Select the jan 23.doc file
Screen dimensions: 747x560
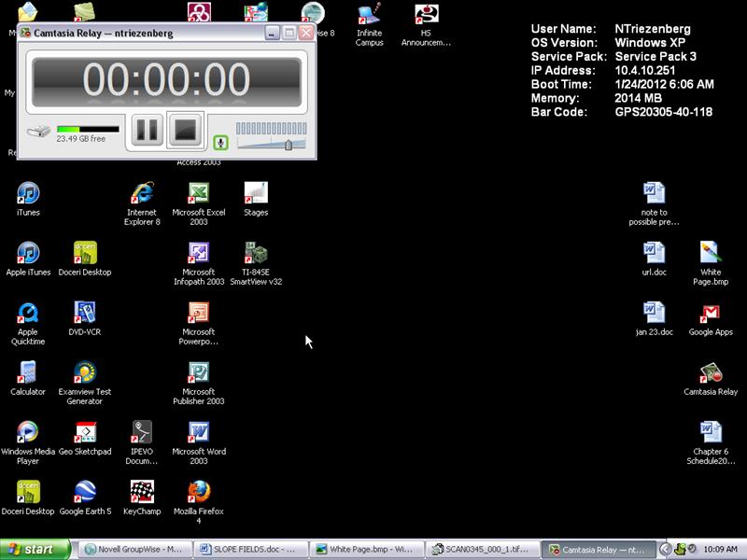pos(655,318)
